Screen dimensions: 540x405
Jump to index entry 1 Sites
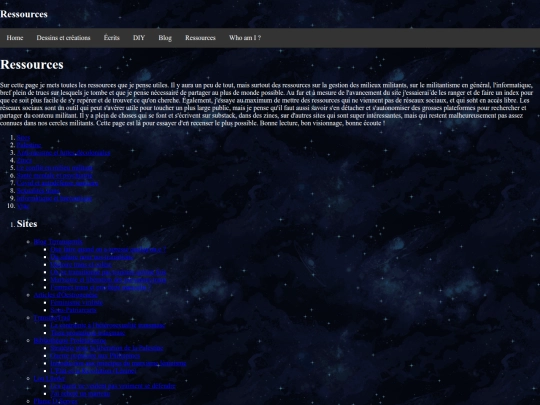point(23,137)
